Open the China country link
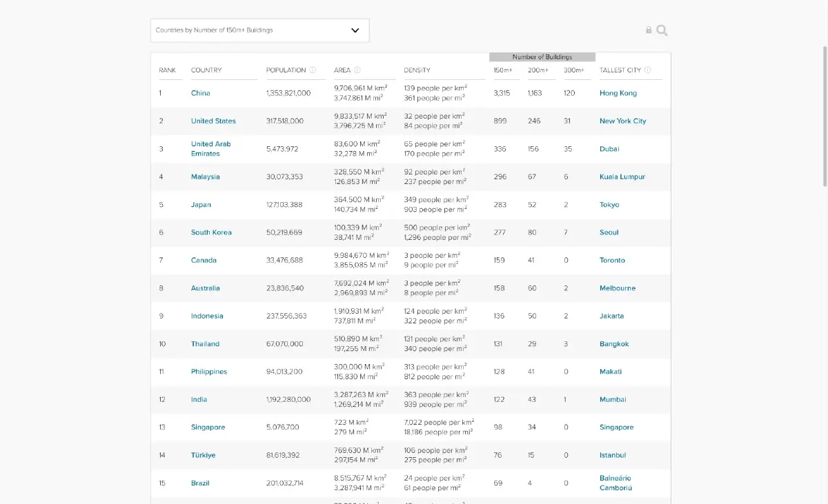 (x=201, y=93)
